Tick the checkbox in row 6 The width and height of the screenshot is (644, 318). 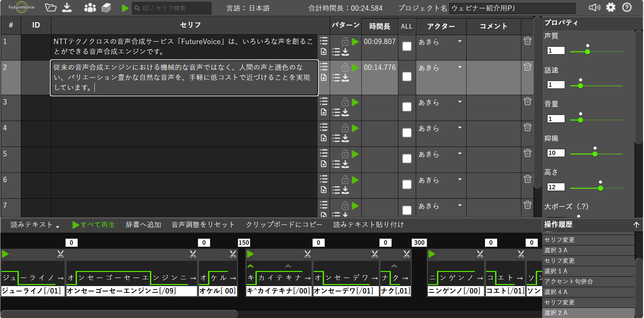click(407, 185)
